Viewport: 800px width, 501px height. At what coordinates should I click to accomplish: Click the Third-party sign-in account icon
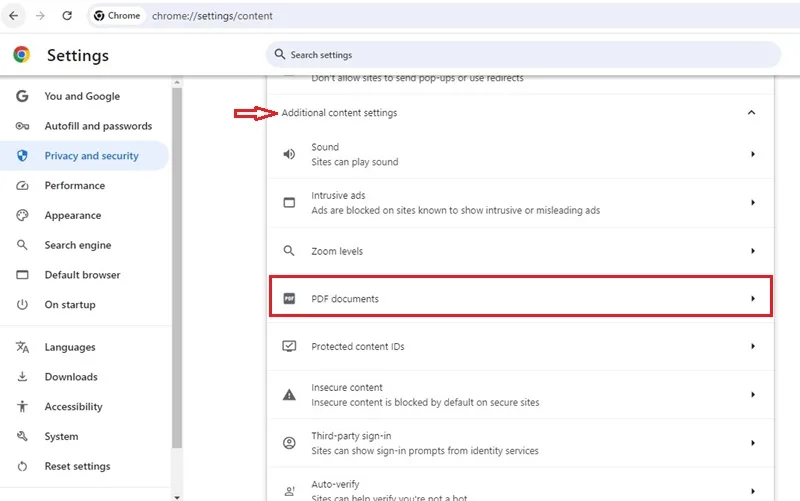click(289, 443)
